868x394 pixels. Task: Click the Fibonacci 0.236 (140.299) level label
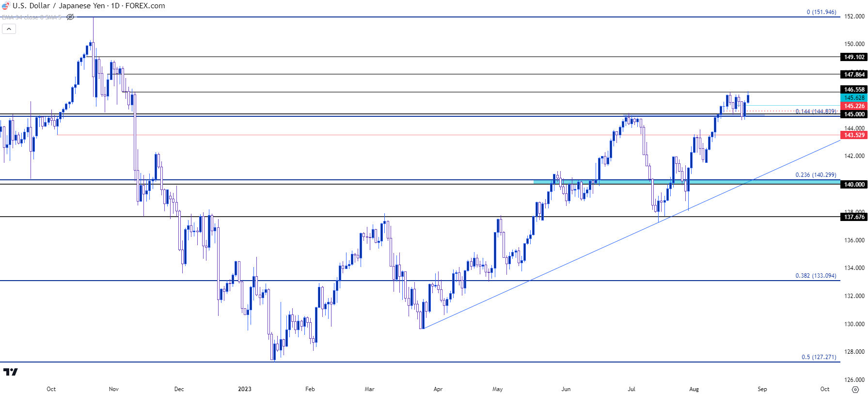(816, 175)
